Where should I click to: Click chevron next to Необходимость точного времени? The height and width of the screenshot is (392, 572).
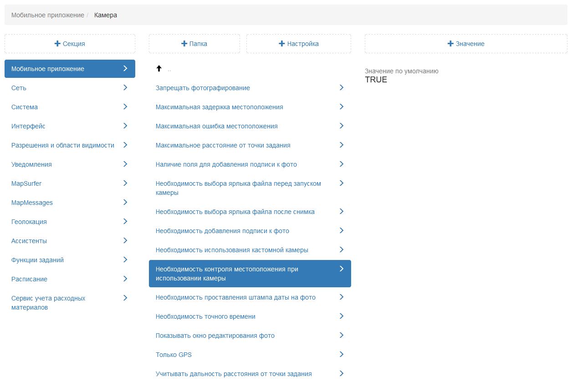pyautogui.click(x=342, y=316)
